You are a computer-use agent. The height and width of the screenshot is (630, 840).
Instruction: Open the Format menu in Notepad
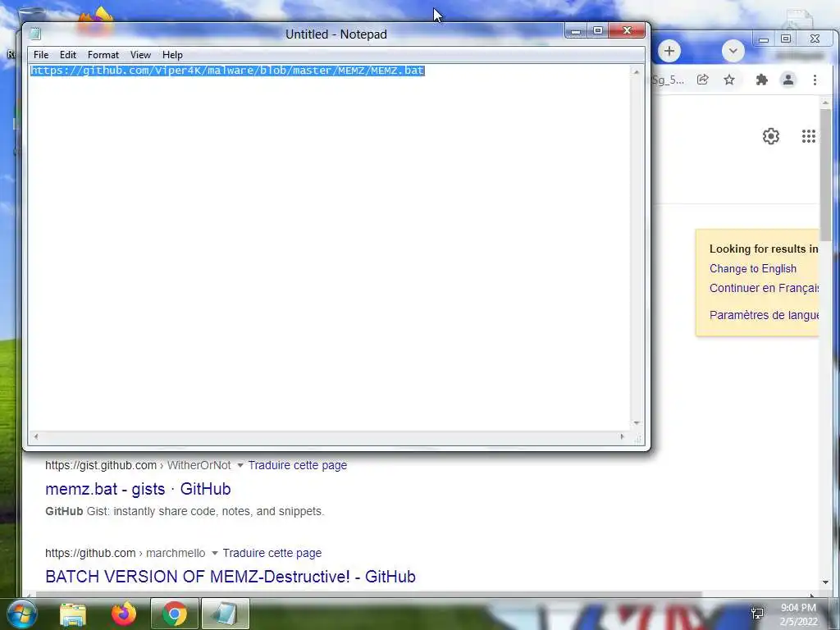103,55
